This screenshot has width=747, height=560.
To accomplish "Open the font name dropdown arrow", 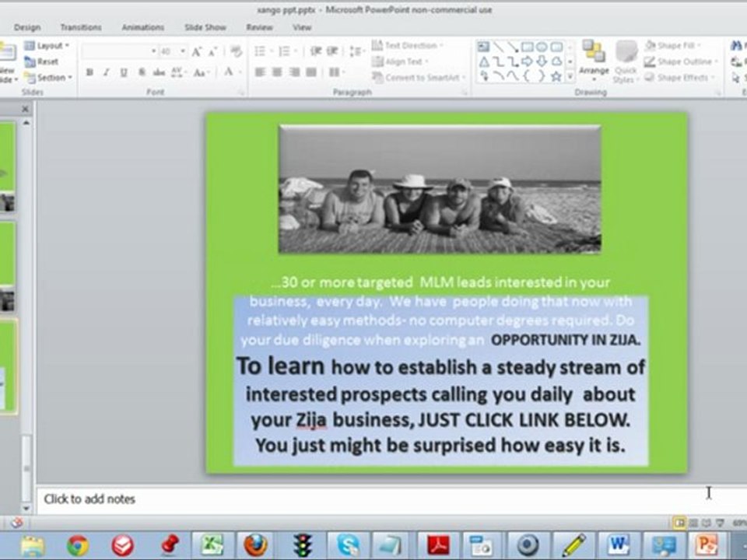I will coord(153,51).
